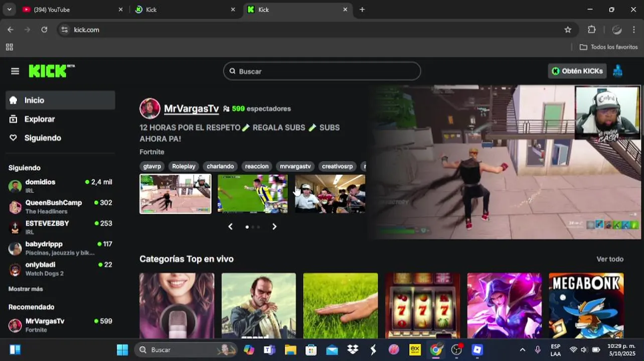Click the Obtén KICKs button
This screenshot has width=644, height=361.
point(577,71)
